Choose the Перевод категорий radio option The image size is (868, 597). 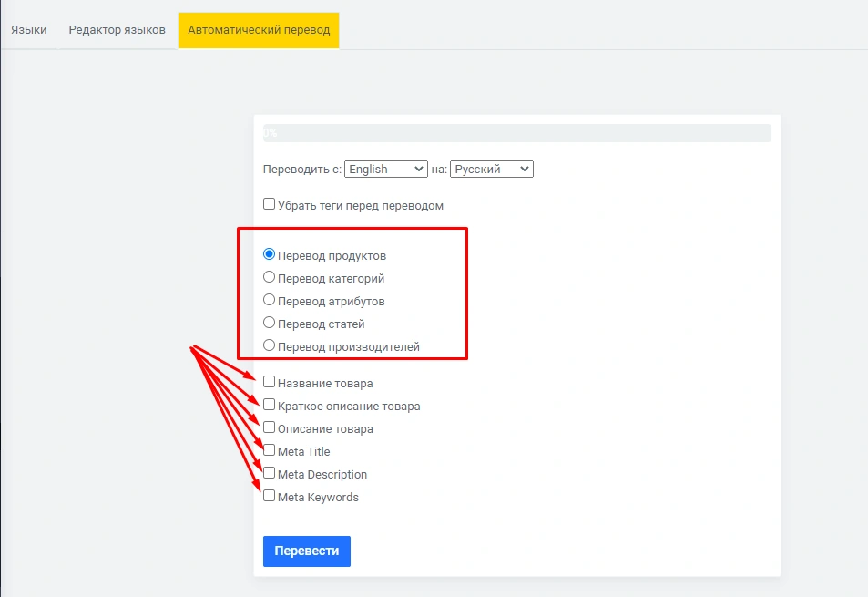[x=269, y=277]
